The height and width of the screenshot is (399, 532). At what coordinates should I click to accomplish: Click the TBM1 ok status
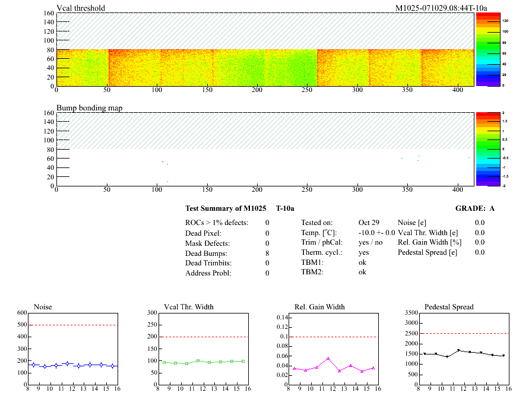(362, 262)
